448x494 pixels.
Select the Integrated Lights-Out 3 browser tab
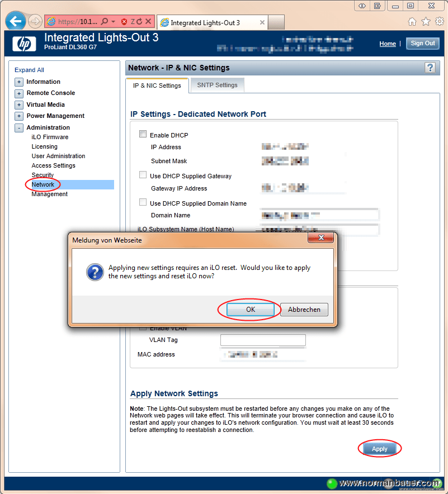coord(212,22)
